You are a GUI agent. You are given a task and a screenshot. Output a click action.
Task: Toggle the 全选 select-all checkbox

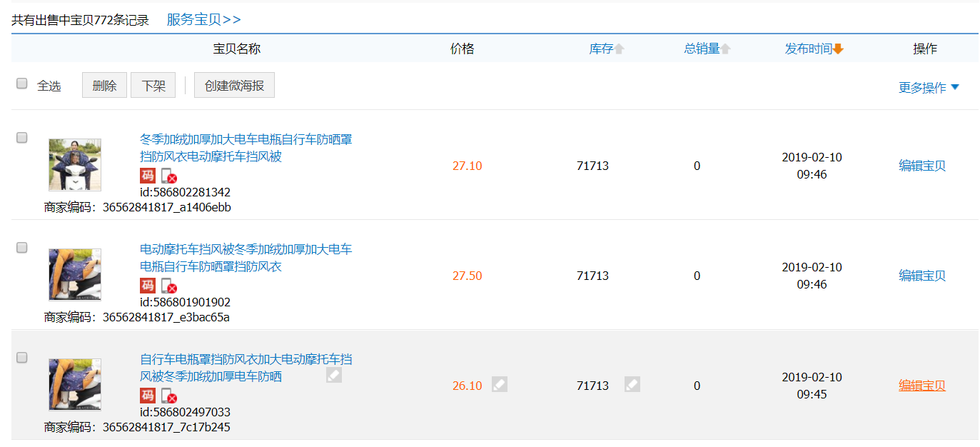coord(22,84)
